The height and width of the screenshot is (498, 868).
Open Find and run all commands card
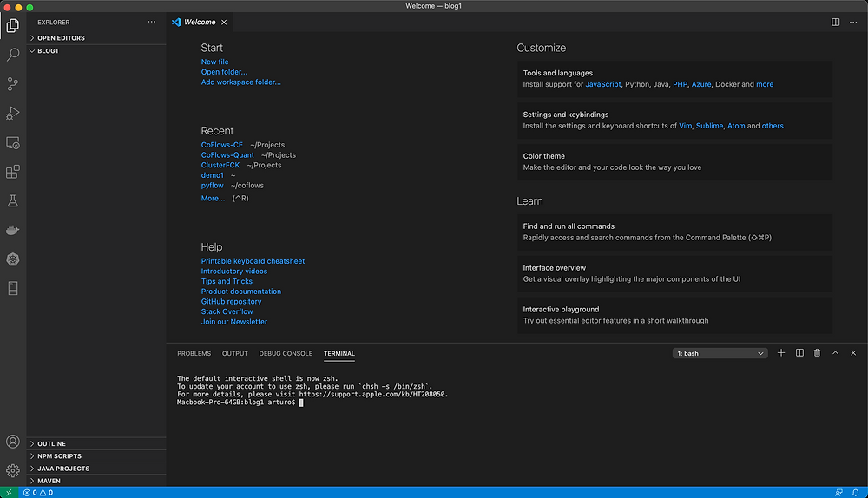pos(674,232)
